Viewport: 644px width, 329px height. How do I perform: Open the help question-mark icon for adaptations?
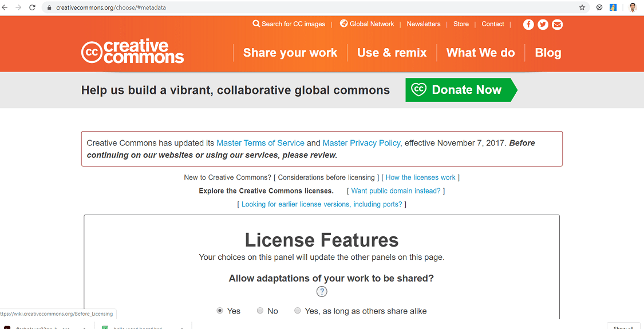[x=322, y=292]
